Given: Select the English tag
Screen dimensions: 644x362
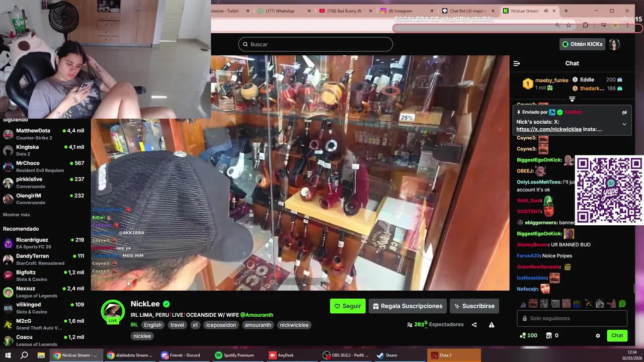Looking at the screenshot, I should point(153,325).
